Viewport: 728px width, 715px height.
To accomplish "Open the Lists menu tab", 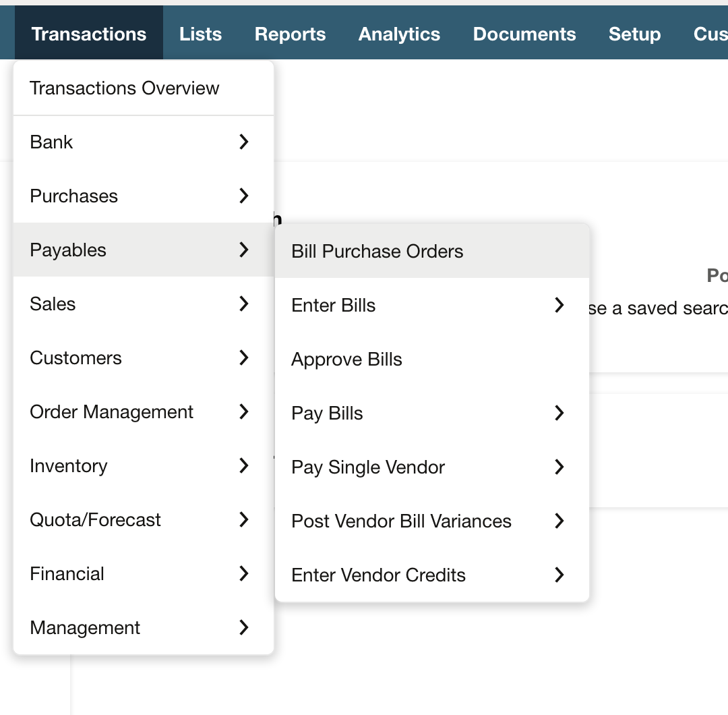I will (201, 33).
